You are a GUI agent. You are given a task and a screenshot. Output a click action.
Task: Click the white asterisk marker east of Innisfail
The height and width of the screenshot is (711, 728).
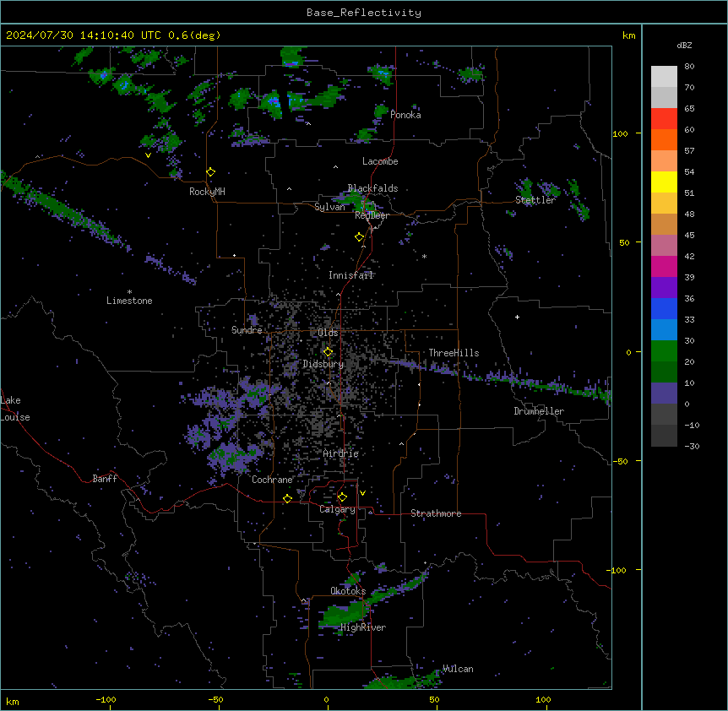(424, 256)
